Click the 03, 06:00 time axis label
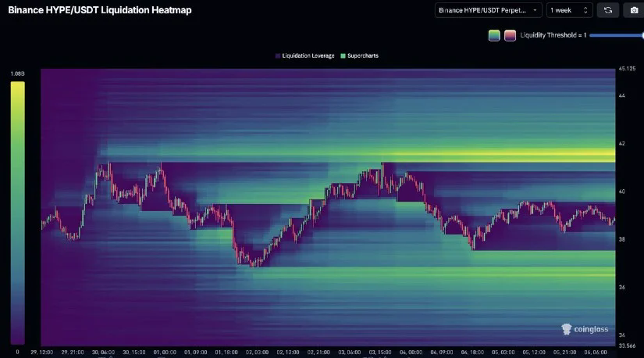Viewport: 644px width, 358px height. 350,353
